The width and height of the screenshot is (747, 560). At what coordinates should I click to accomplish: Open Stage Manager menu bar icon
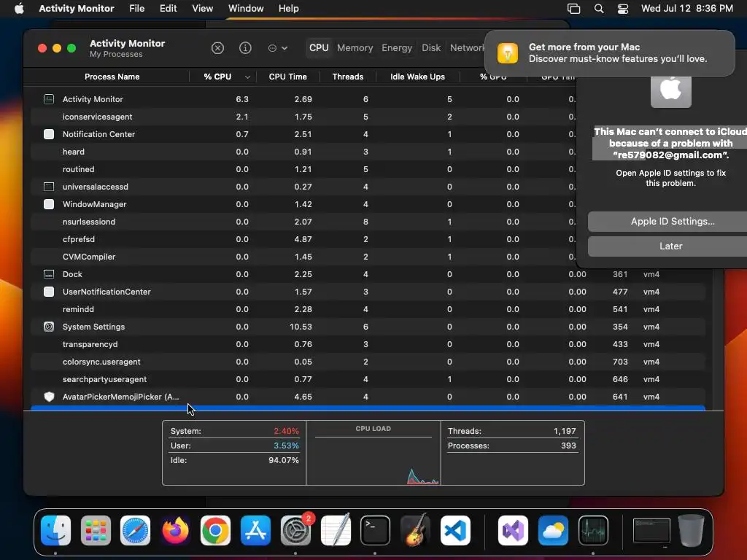[x=573, y=9]
